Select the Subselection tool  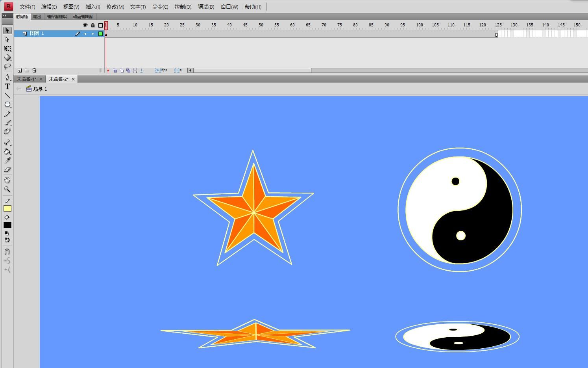pyautogui.click(x=7, y=39)
